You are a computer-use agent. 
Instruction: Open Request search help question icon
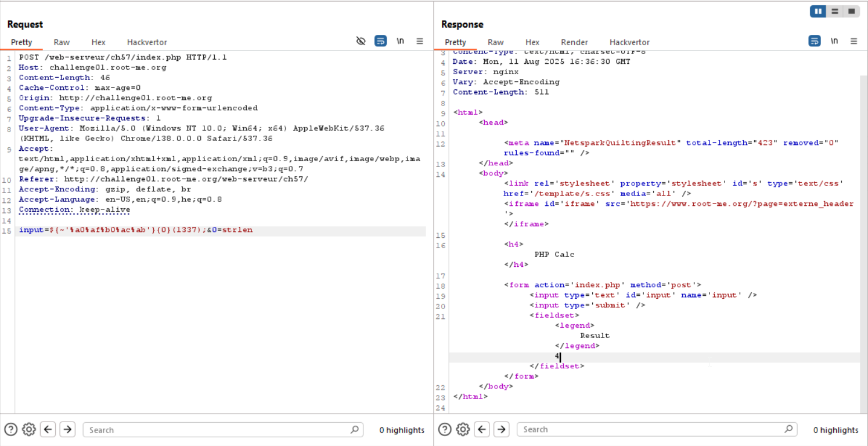10,429
